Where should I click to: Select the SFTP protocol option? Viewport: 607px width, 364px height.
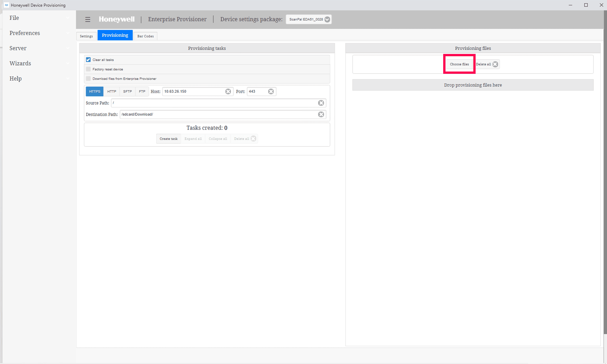click(127, 91)
